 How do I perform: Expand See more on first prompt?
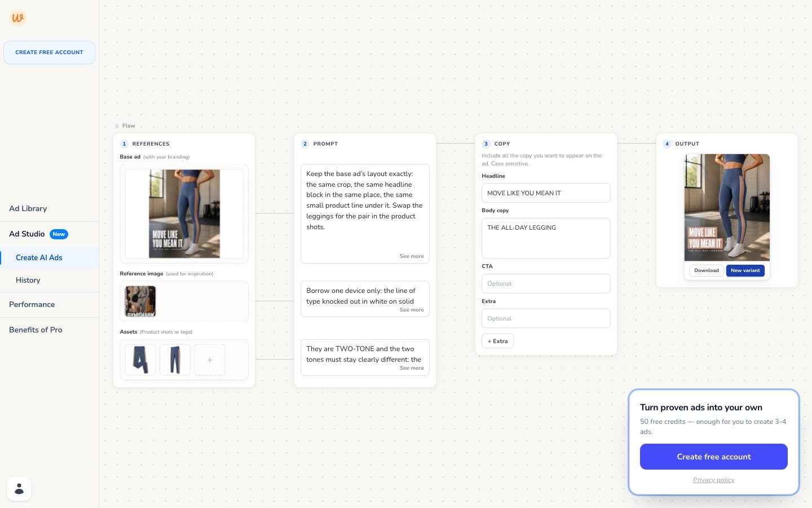click(x=412, y=256)
